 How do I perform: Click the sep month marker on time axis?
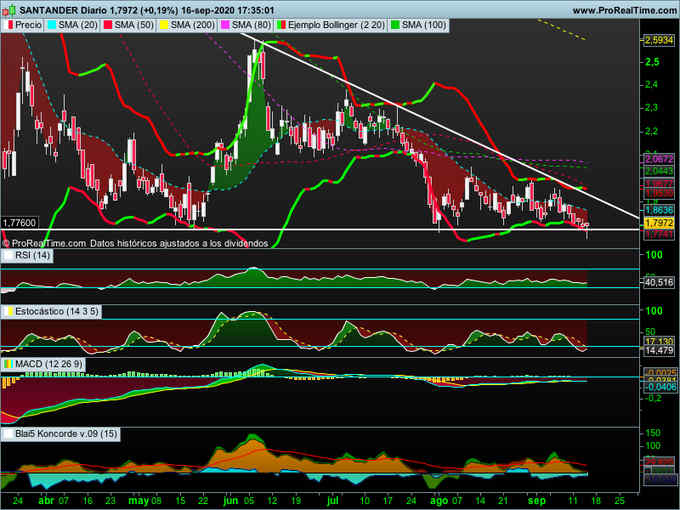(537, 500)
